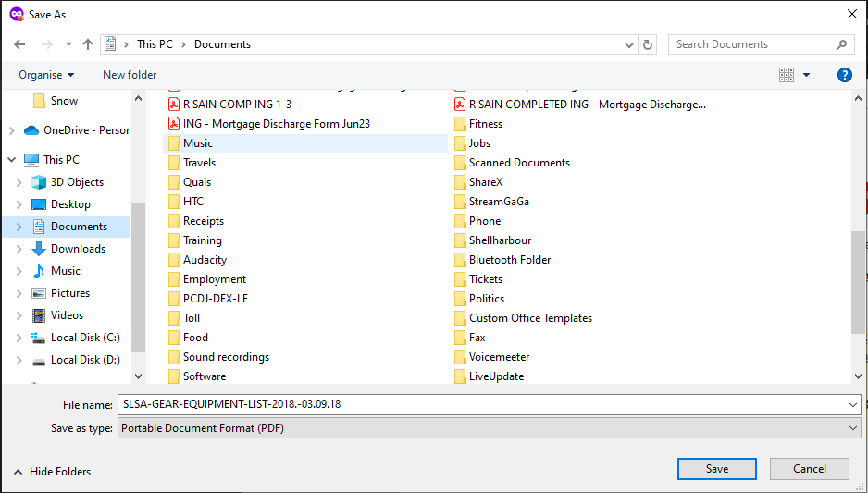Expand the 3D Objects node
Screen dimensions: 868x493
pos(19,182)
